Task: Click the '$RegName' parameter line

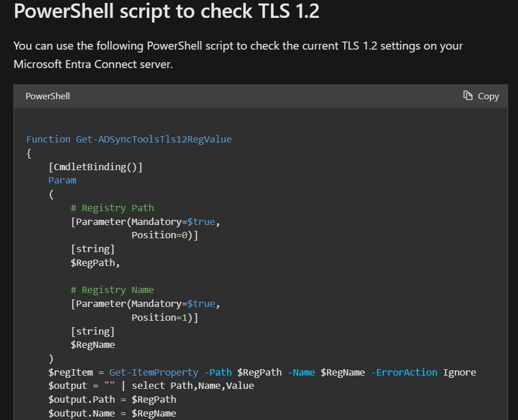Action: pos(93,345)
